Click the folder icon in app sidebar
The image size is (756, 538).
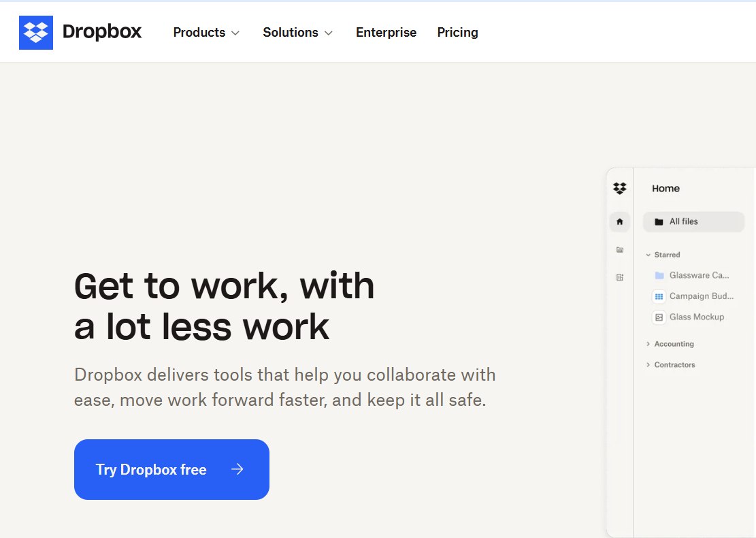coord(619,249)
